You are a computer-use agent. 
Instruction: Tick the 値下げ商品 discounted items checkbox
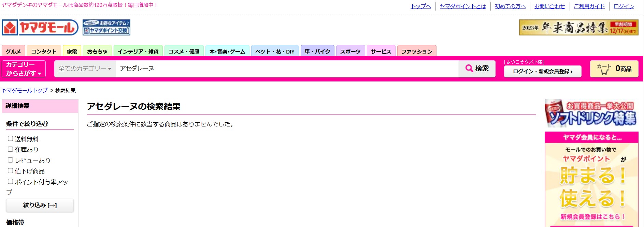click(11, 171)
